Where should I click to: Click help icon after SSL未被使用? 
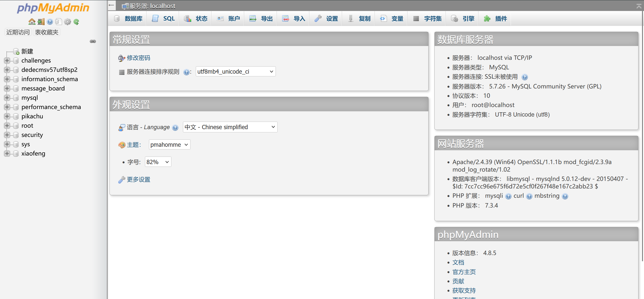[x=525, y=77]
